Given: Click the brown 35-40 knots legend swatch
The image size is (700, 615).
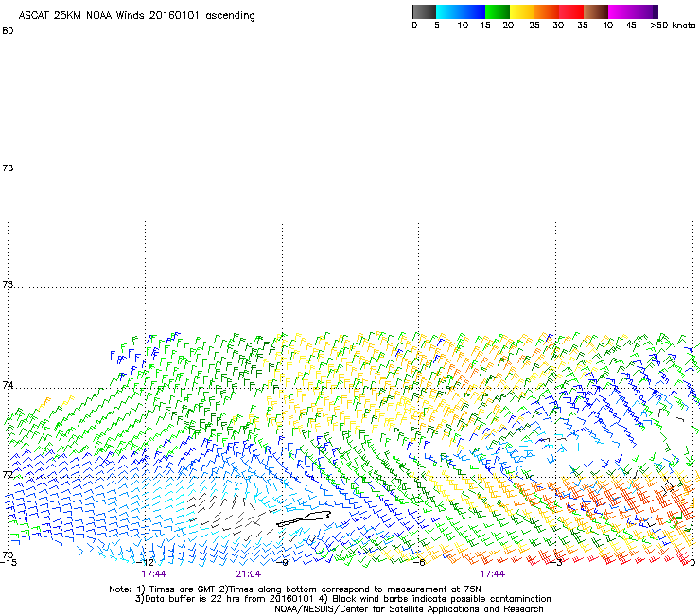Looking at the screenshot, I should [596, 11].
